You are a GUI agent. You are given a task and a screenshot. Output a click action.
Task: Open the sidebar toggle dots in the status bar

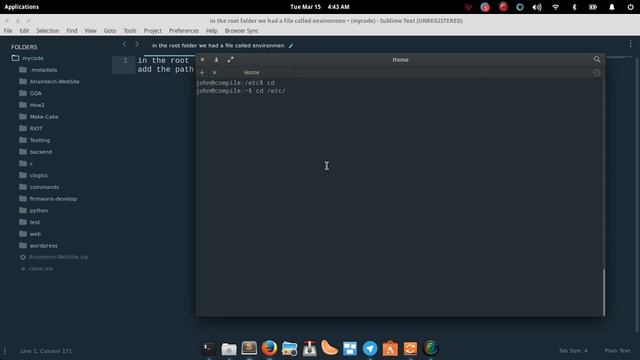tap(5, 351)
